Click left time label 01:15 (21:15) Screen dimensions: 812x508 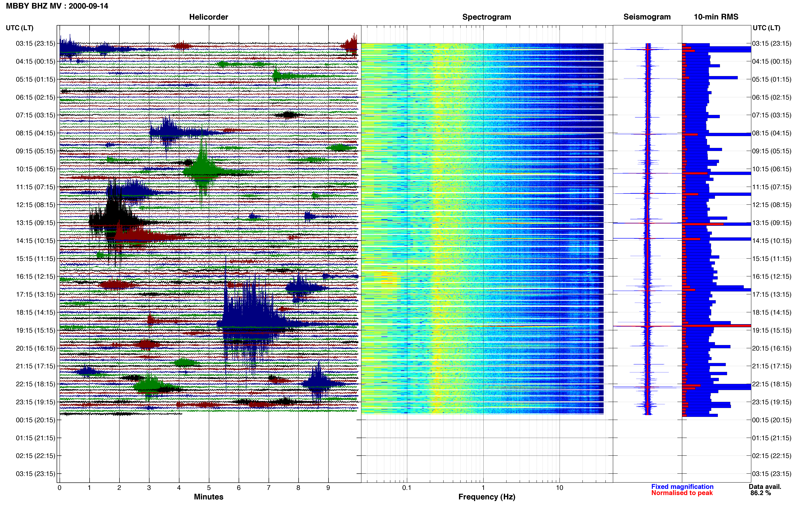35,438
